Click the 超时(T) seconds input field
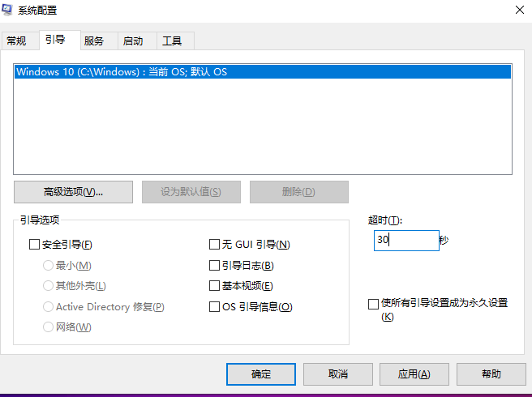 pos(406,241)
